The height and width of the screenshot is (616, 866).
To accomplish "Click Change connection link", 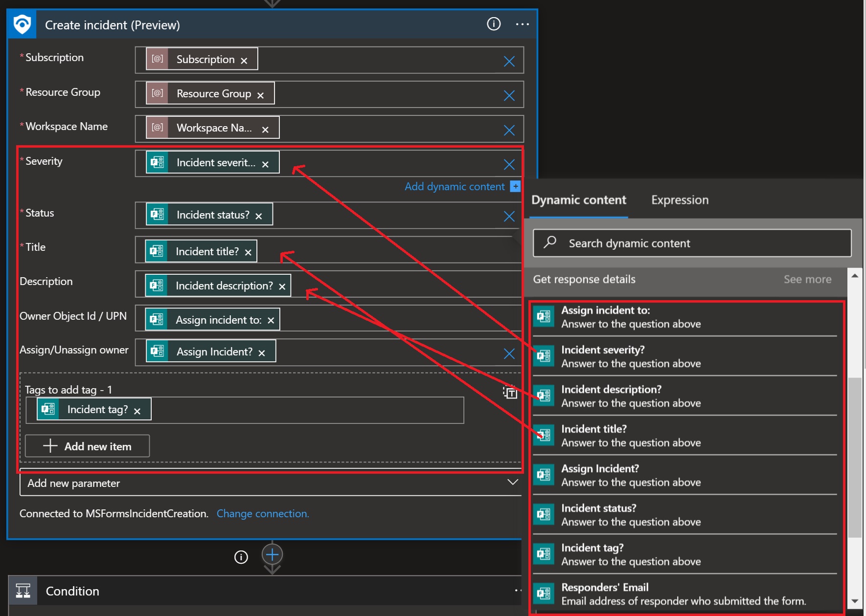I will coord(263,513).
